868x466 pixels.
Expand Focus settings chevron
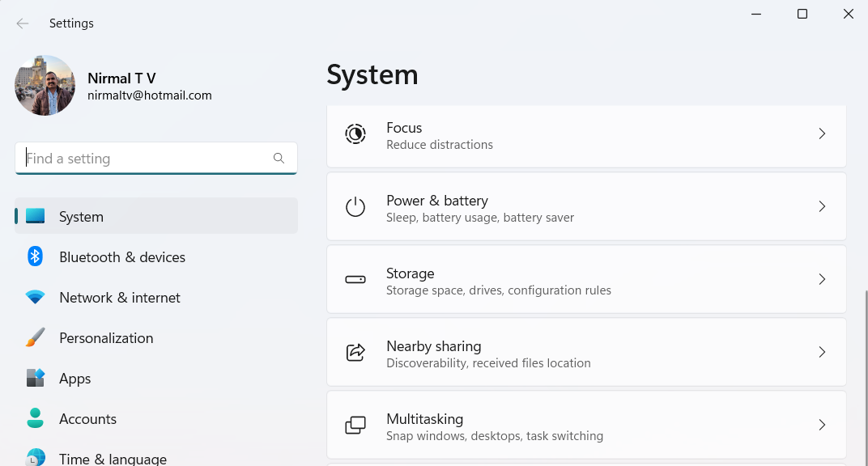click(x=822, y=133)
